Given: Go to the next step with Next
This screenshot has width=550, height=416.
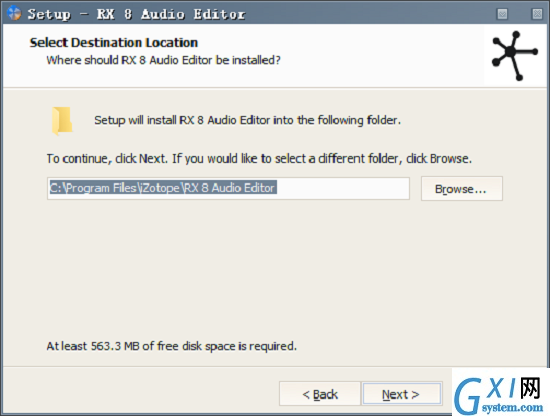Looking at the screenshot, I should [x=402, y=394].
